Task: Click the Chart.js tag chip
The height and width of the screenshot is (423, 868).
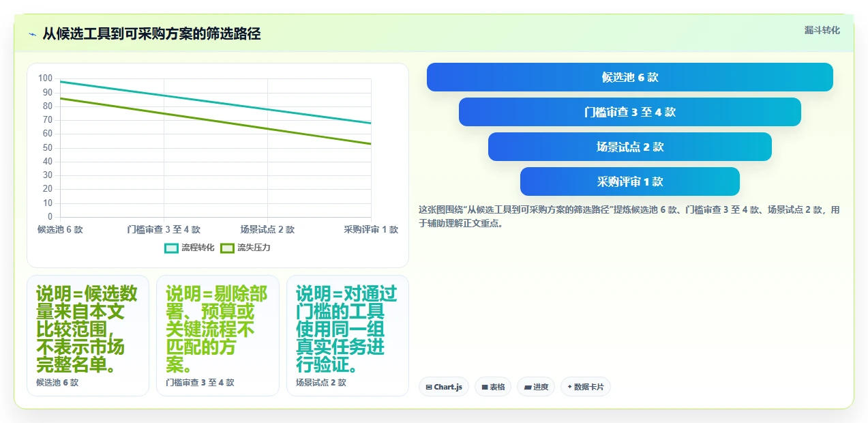Action: (444, 387)
